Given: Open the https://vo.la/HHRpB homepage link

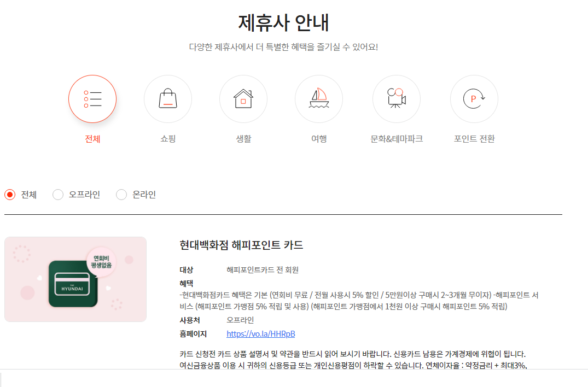Looking at the screenshot, I should tap(260, 334).
